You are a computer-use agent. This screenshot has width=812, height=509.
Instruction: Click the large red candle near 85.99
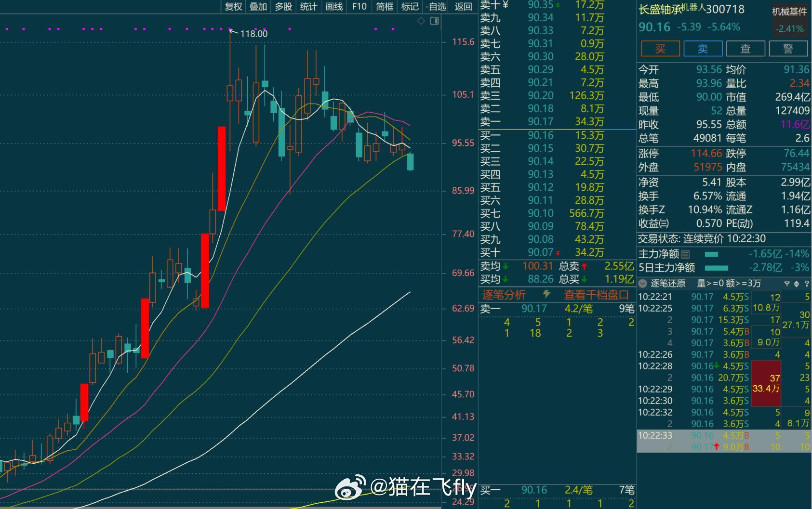pos(222,169)
